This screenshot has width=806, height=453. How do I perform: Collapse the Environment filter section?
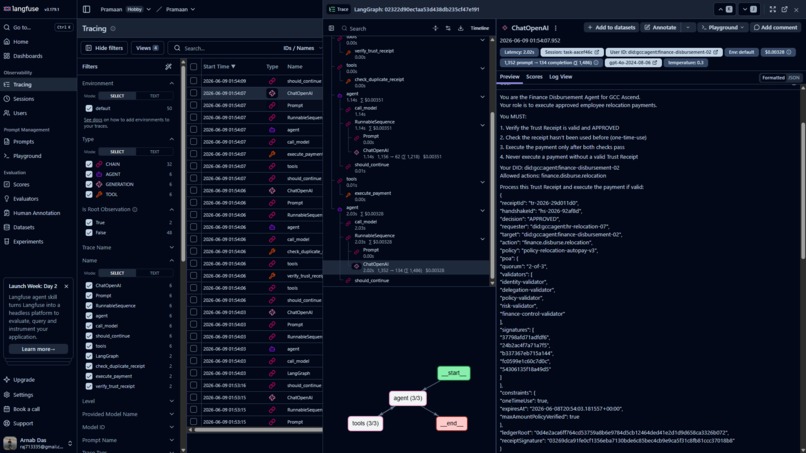tap(171, 83)
